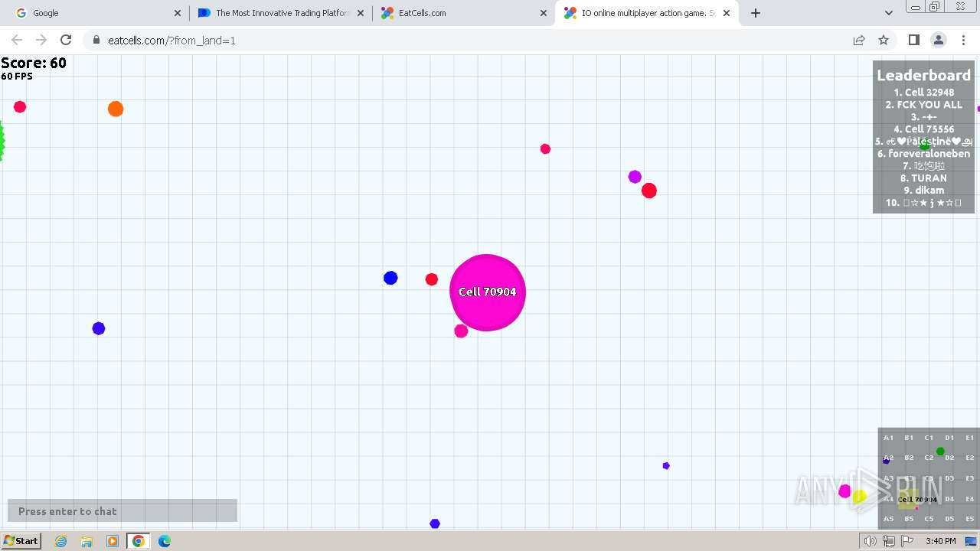The width and height of the screenshot is (980, 551).
Task: Click leaderboard entry FCK YOU ALL
Action: point(923,104)
